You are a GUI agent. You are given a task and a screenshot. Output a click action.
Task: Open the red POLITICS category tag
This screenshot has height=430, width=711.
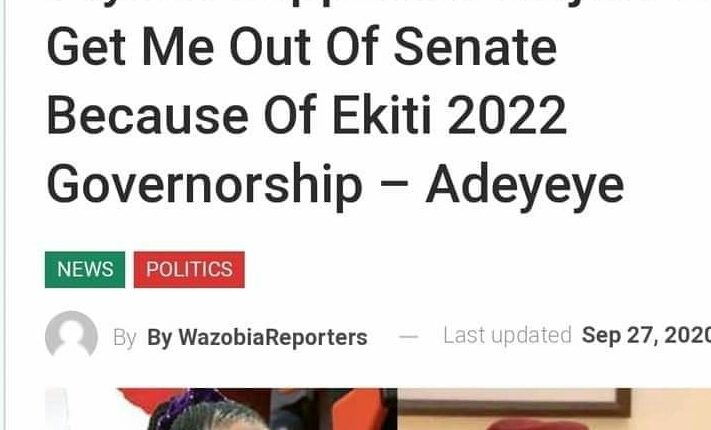pos(189,269)
